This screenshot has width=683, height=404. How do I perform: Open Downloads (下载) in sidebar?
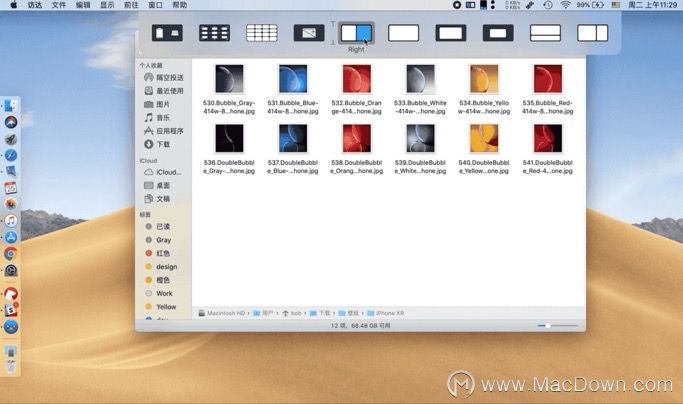click(157, 144)
